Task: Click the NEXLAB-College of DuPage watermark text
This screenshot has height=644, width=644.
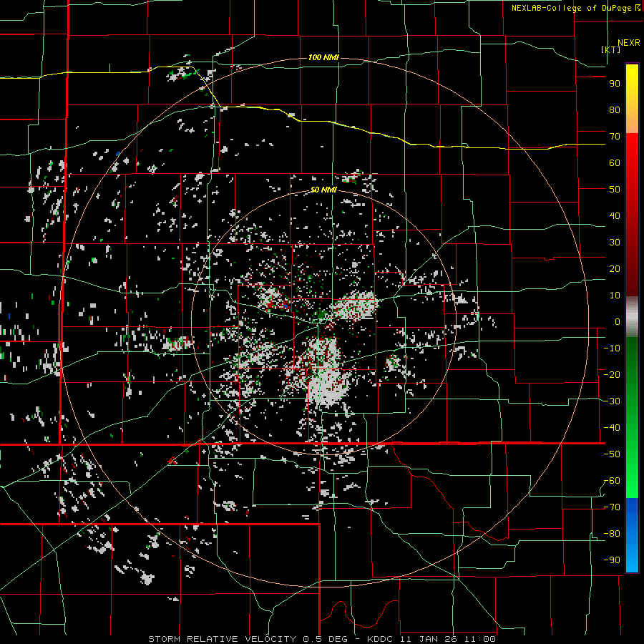Action: [576, 8]
